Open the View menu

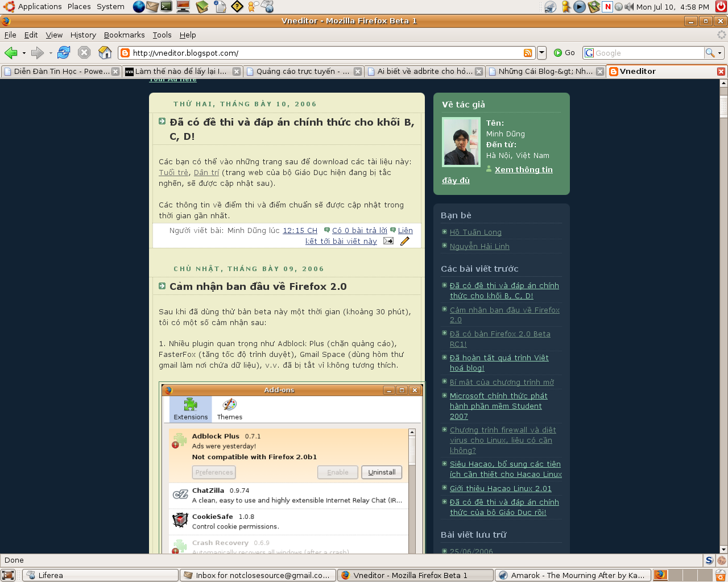(x=54, y=35)
